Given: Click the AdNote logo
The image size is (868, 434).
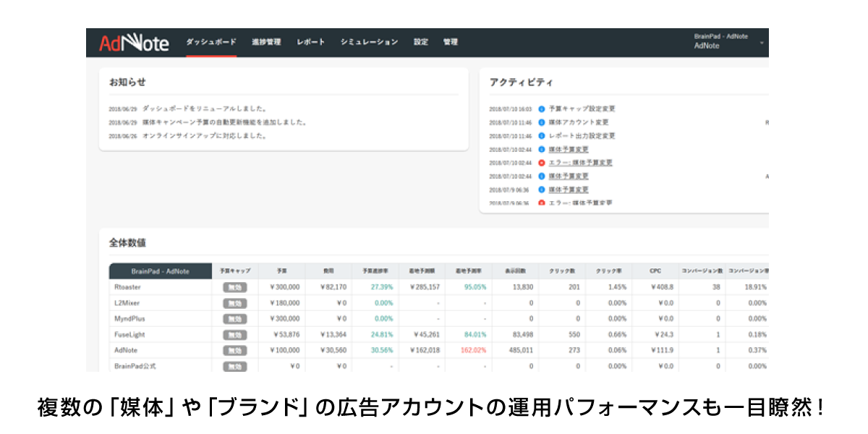Looking at the screenshot, I should coord(134,43).
